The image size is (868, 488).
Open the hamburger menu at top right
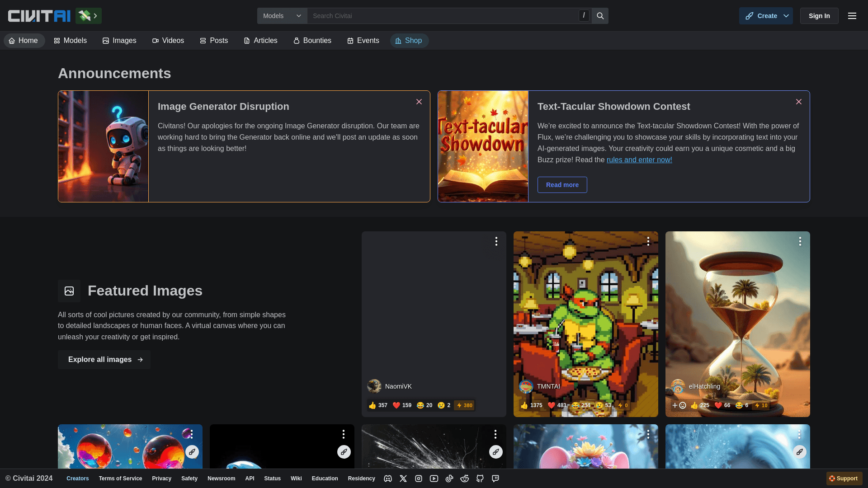pos(852,16)
